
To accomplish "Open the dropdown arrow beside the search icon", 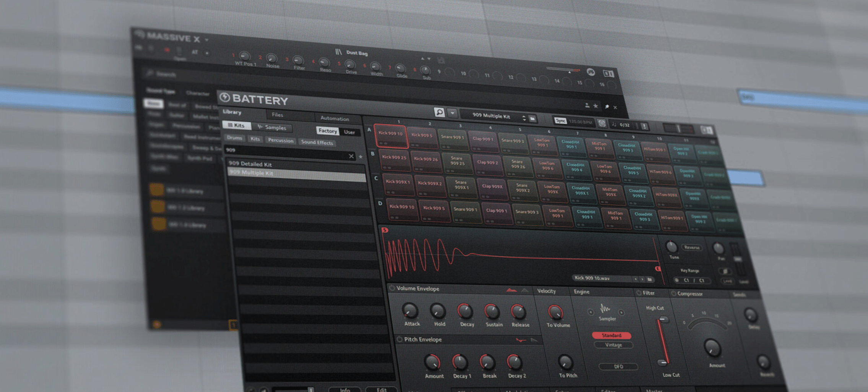I will [452, 113].
